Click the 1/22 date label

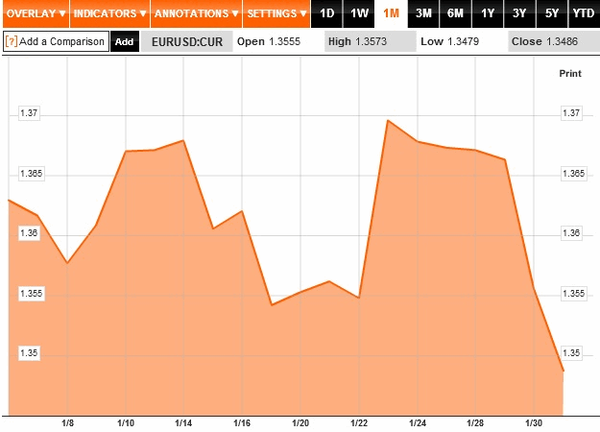point(359,423)
